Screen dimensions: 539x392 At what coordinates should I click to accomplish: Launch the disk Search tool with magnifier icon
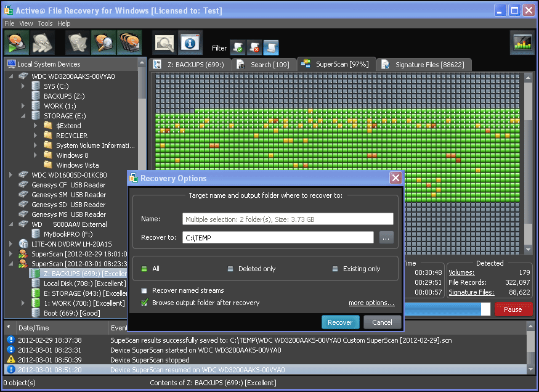coord(103,43)
